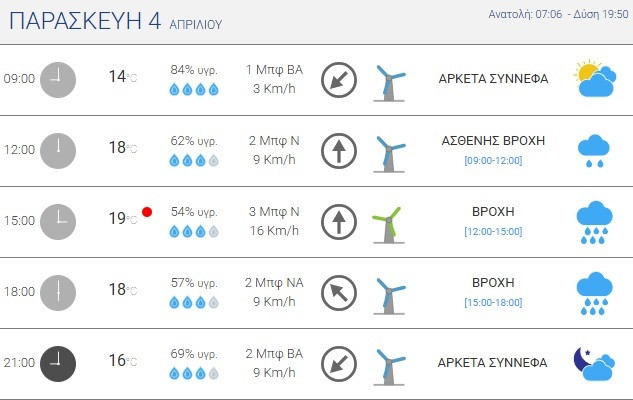Image resolution: width=633 pixels, height=400 pixels.
Task: Click the north wind arrow at 15:00
Action: pyautogui.click(x=339, y=221)
